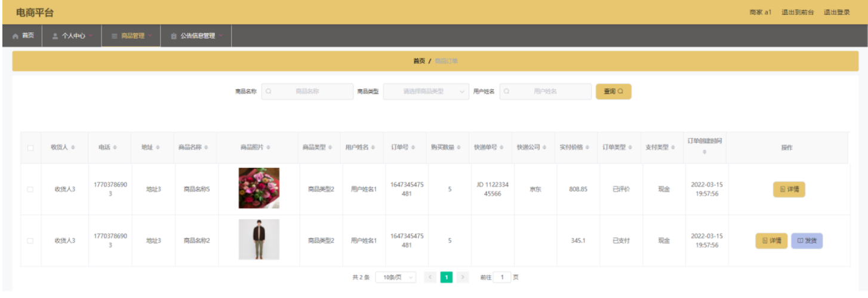
Task: Click the sort icon on 电话 column
Action: 115,148
